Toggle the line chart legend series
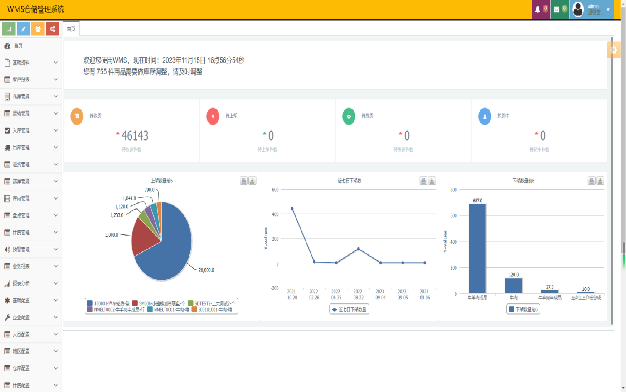Viewport: 626px width, 392px height. pyautogui.click(x=349, y=309)
